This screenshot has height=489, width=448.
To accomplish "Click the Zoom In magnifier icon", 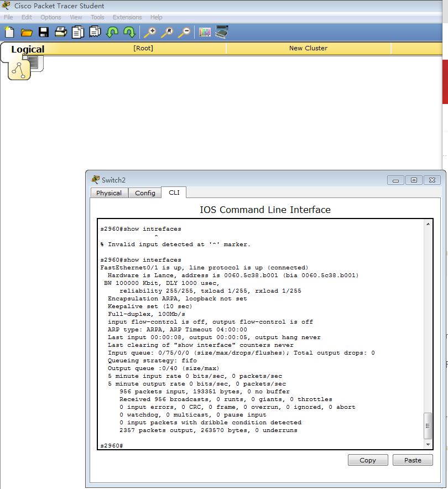I will click(150, 33).
